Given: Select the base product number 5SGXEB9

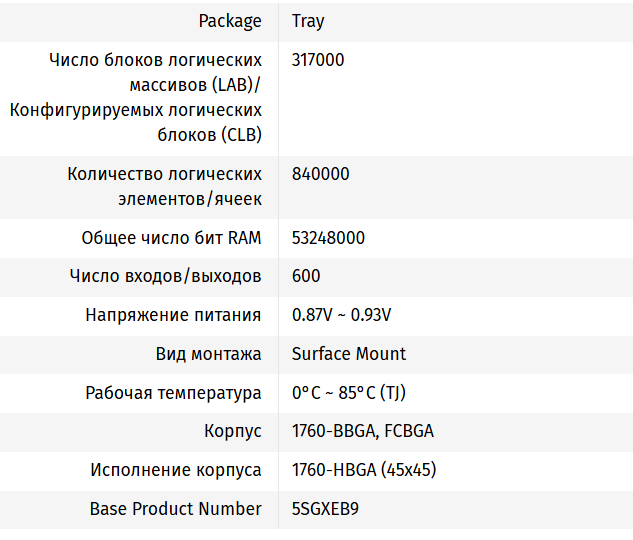Looking at the screenshot, I should tap(325, 509).
